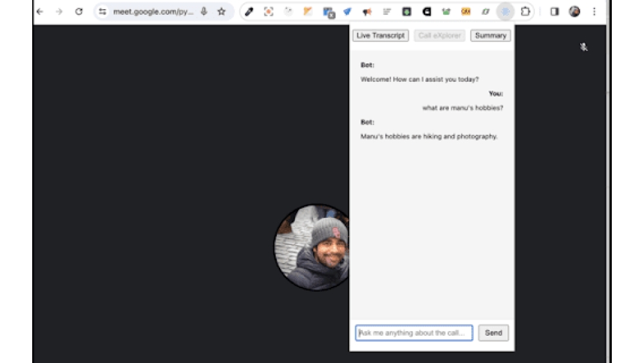
Task: Send the chat message
Action: [x=493, y=333]
